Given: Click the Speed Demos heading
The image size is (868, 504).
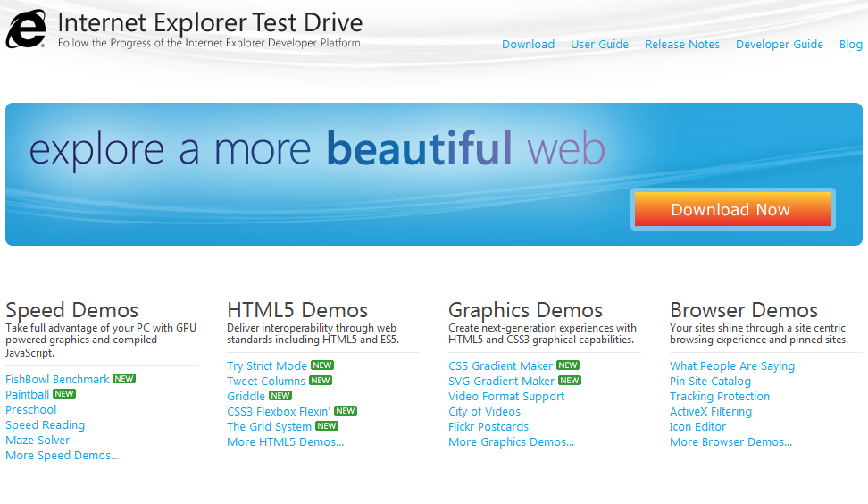Looking at the screenshot, I should (x=72, y=310).
